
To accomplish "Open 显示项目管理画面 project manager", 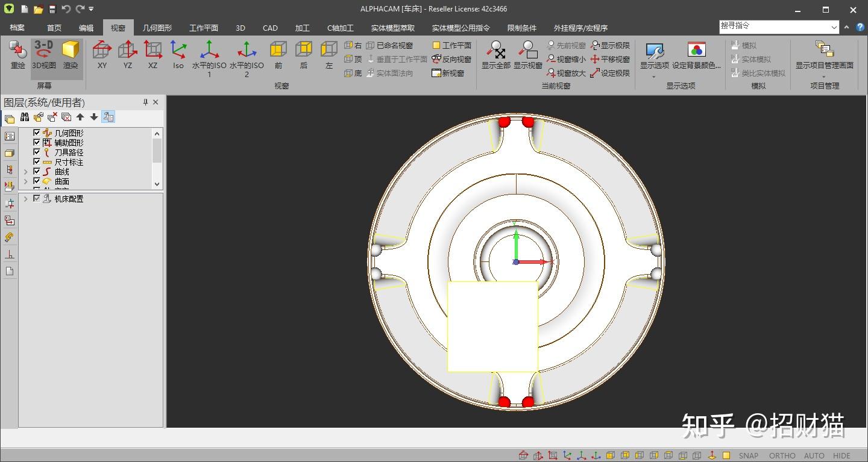I will (824, 51).
